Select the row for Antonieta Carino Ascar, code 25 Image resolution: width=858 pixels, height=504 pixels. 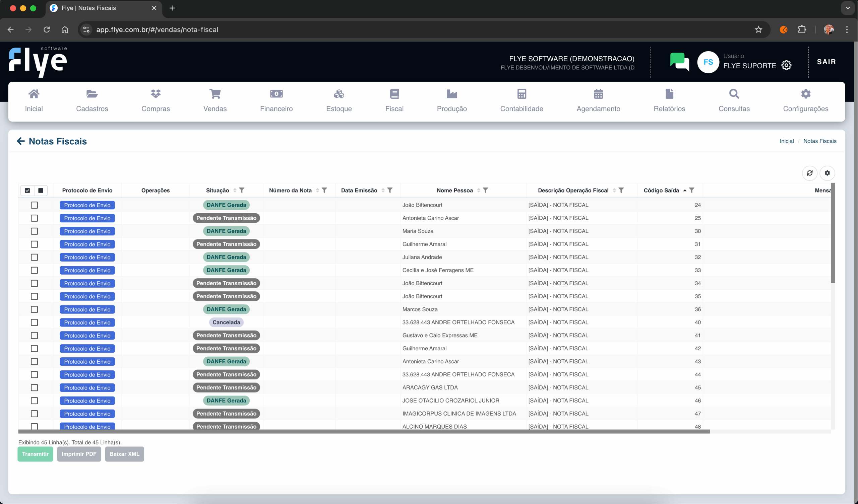(35, 218)
